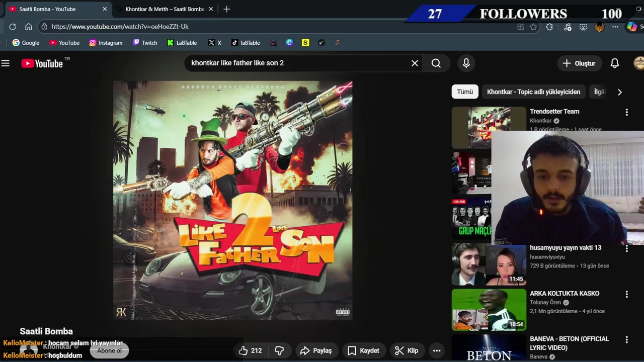The height and width of the screenshot is (362, 644).
Task: Like the Saatli Bomba video
Action: coord(250,350)
